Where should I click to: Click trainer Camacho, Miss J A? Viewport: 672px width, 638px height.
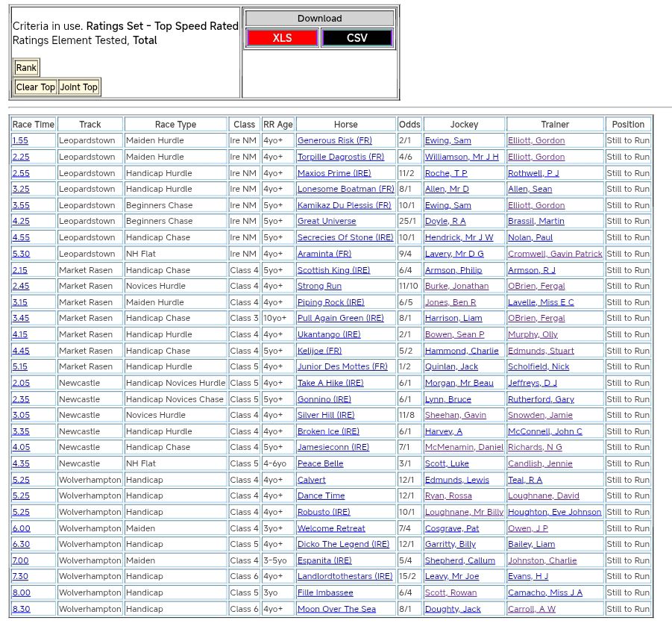tap(544, 593)
